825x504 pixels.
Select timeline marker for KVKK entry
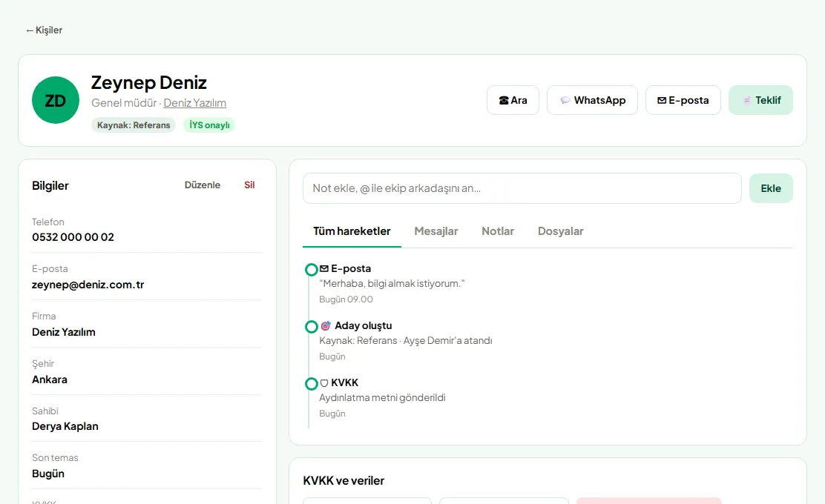[x=312, y=384]
